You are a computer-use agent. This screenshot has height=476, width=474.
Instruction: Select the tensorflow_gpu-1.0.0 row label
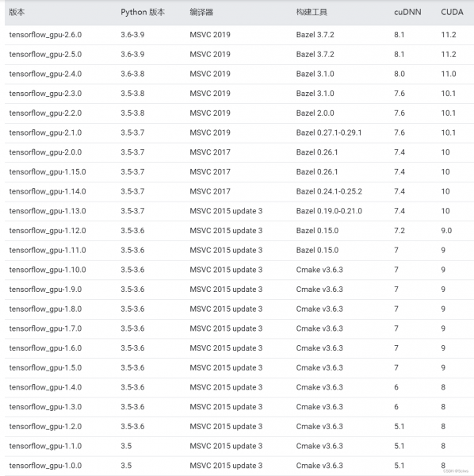(45, 466)
